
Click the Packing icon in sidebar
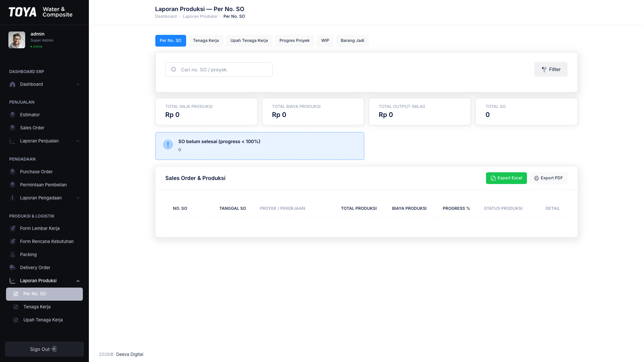(x=12, y=254)
